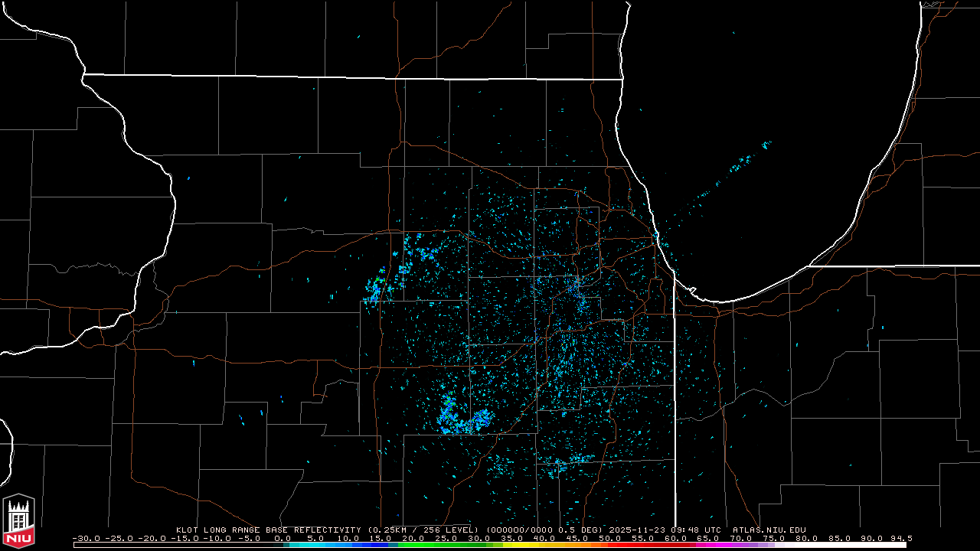This screenshot has height=551, width=980.
Task: Click the 55.0 scale label
Action: coord(643,539)
